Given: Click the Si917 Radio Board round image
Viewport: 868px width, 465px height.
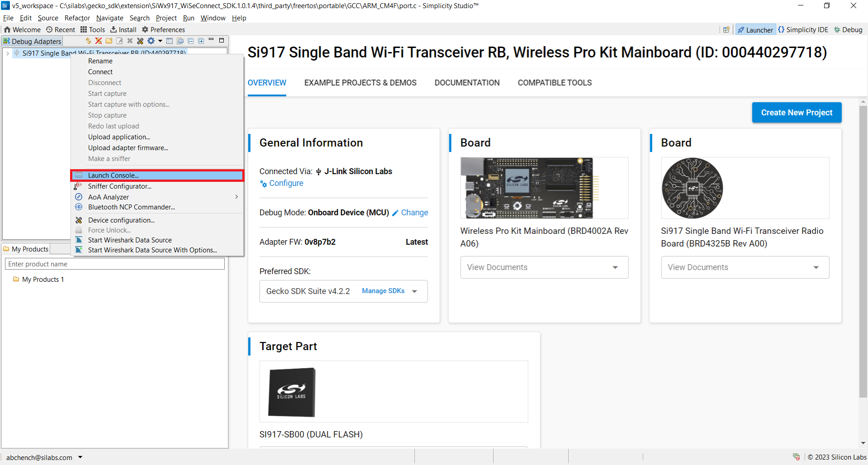Looking at the screenshot, I should [x=692, y=188].
